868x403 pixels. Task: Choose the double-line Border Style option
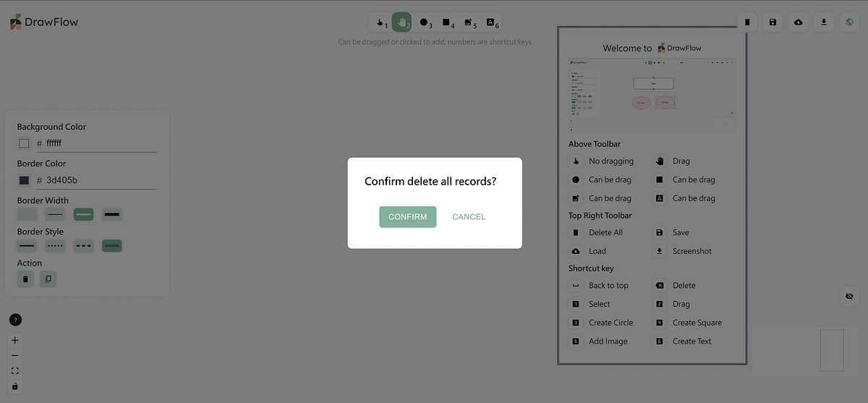coord(111,246)
